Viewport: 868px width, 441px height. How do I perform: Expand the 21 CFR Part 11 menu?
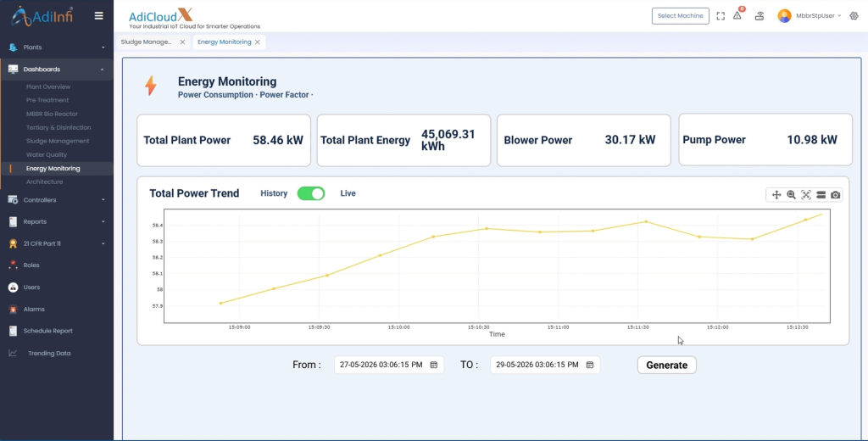click(103, 243)
